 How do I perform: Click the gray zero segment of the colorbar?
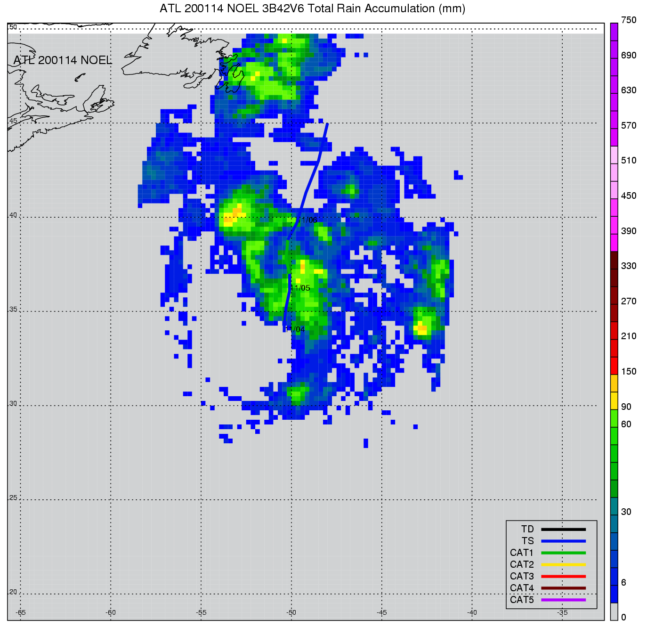(x=614, y=612)
